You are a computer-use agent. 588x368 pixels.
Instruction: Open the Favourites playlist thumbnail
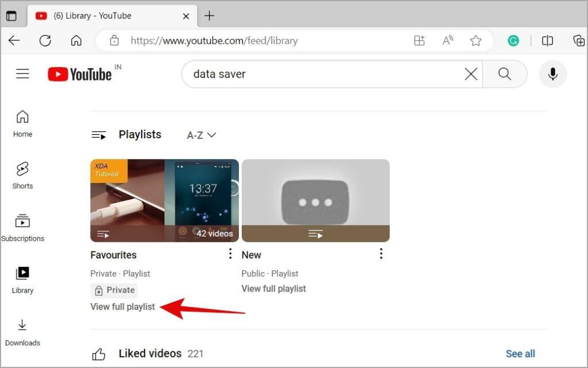(x=165, y=200)
